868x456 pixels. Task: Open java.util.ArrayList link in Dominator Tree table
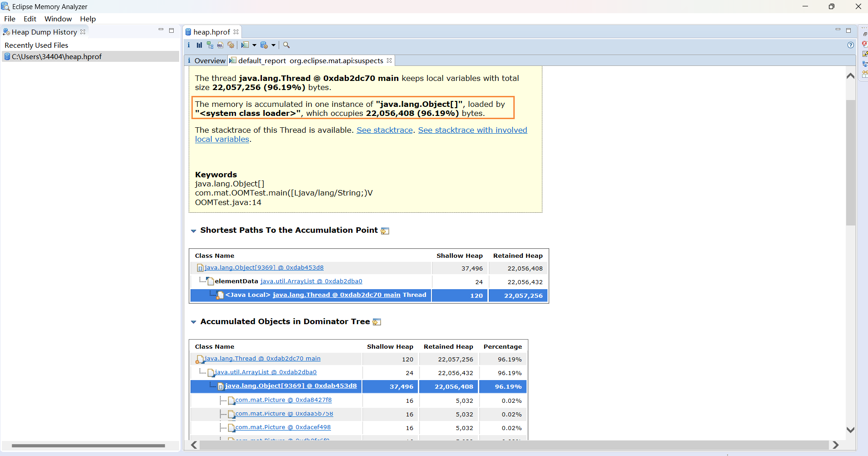[x=266, y=372]
